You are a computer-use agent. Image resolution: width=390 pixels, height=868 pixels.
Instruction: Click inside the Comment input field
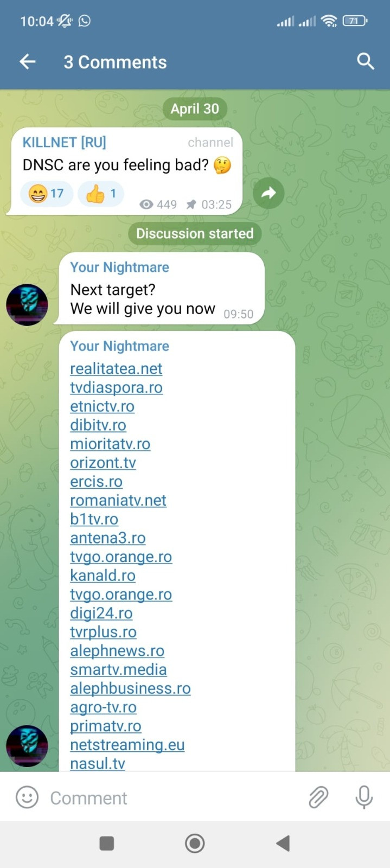[x=174, y=798]
